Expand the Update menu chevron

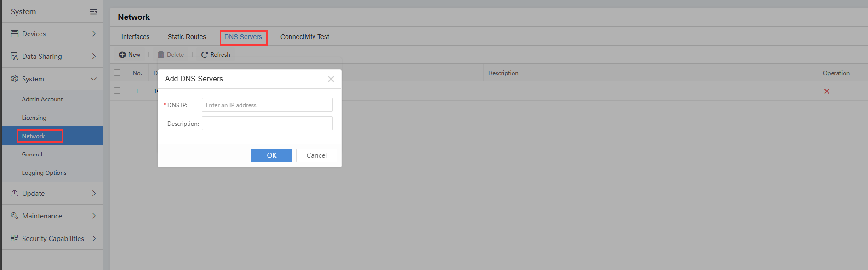94,193
